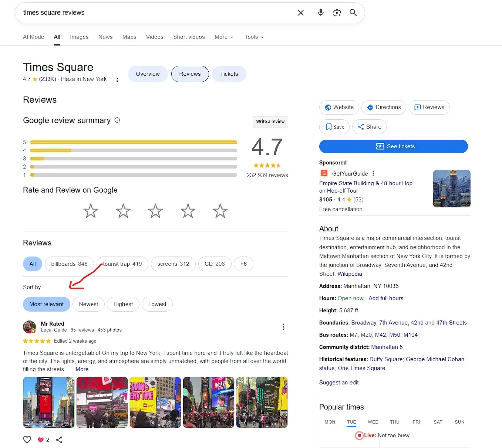Clear the search box with the X icon
Screen dimensions: 502x448
(x=300, y=12)
